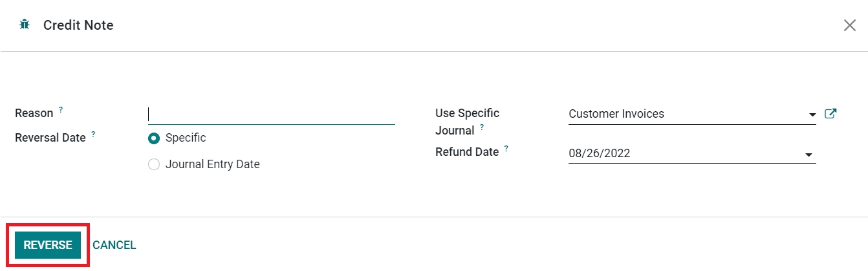
Task: Show the Refund Date help tooltip
Action: [506, 149]
